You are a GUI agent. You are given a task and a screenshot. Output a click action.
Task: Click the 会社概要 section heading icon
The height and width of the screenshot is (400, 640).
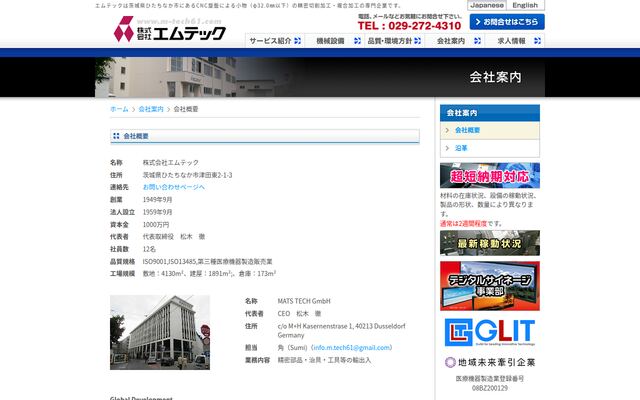(116, 136)
